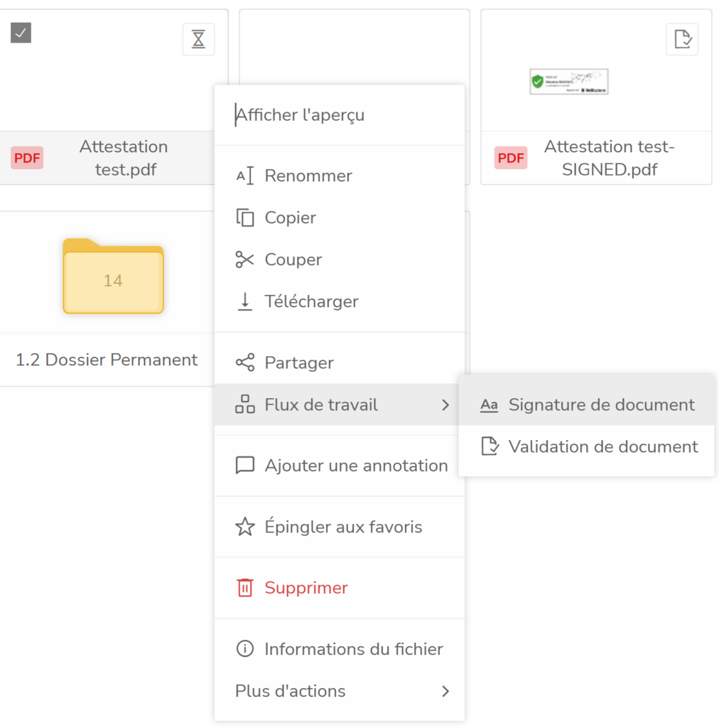Choose Copier in the context menu
The height and width of the screenshot is (728, 719).
[290, 218]
